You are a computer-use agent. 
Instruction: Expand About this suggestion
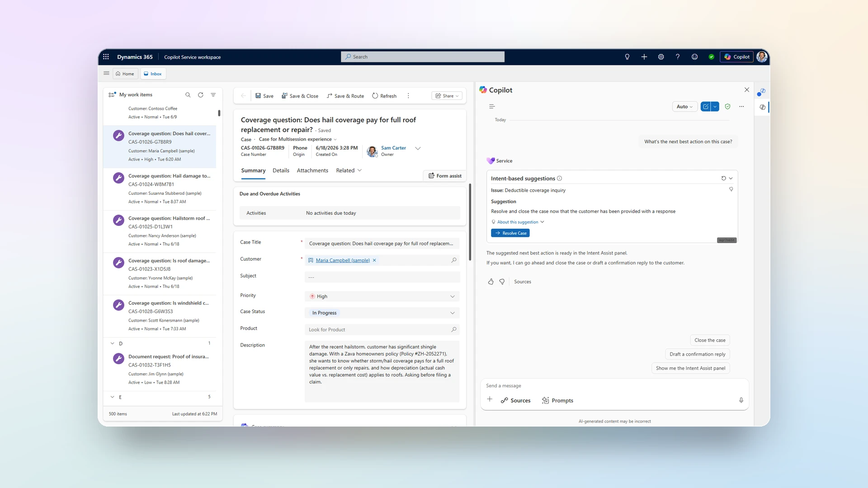(x=518, y=222)
